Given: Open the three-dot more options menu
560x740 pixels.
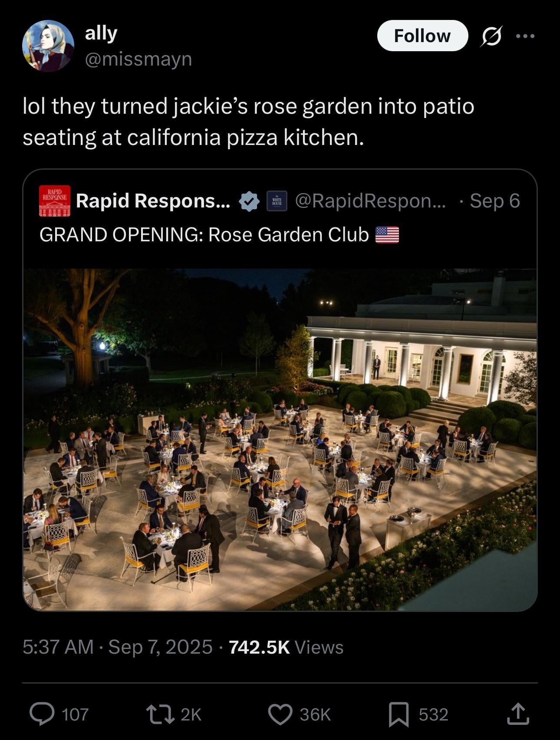Looking at the screenshot, I should click(x=525, y=36).
